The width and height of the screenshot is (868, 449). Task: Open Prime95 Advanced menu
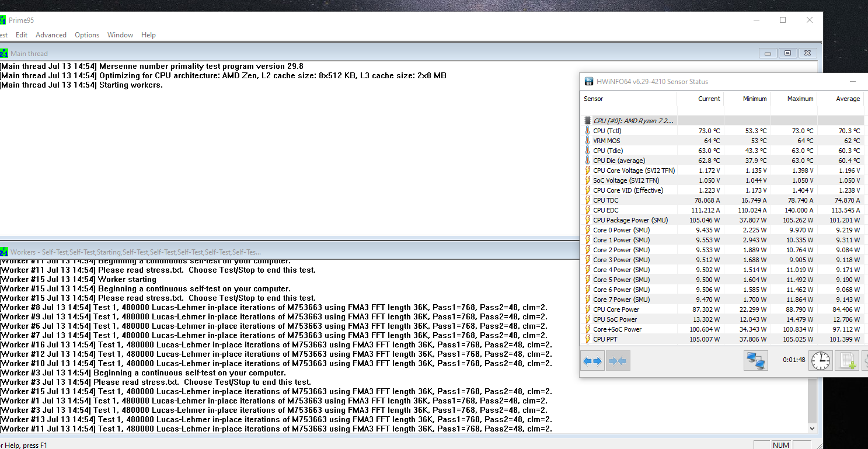(51, 35)
